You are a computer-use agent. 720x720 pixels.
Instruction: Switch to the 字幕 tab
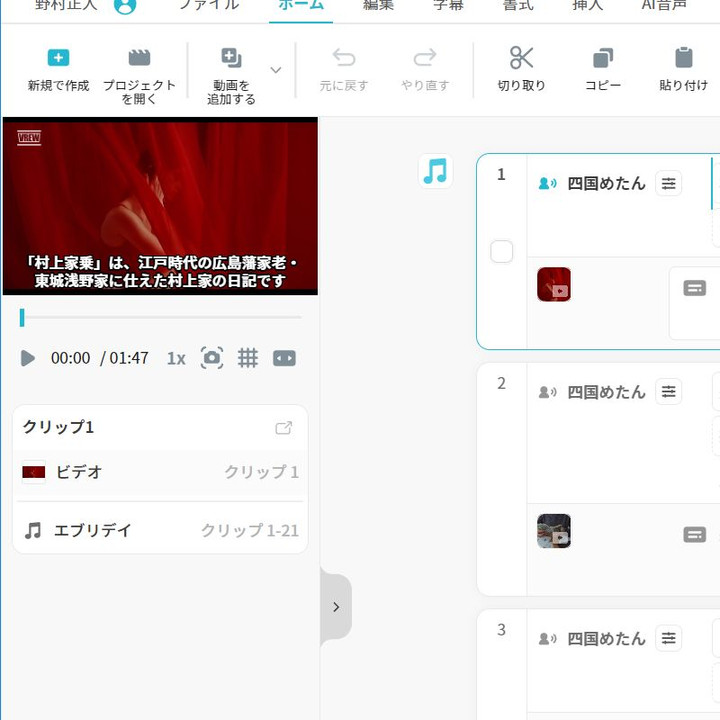(448, 5)
